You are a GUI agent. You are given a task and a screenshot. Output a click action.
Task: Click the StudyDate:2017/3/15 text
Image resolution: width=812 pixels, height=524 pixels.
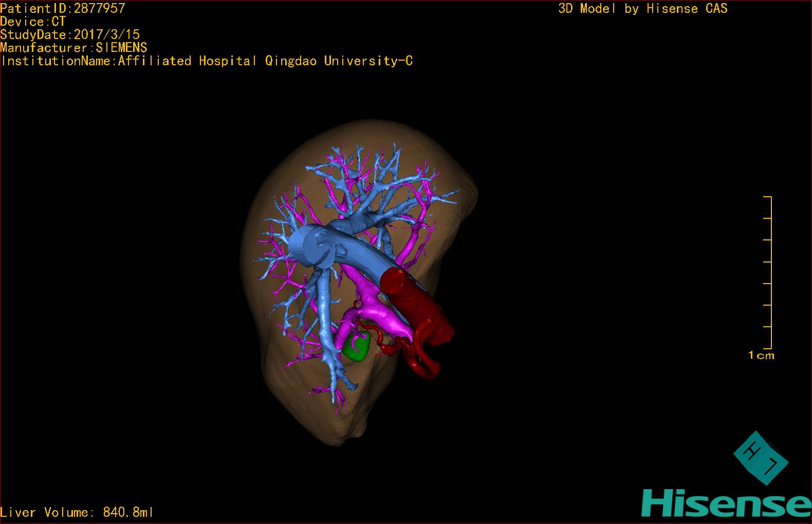[x=70, y=34]
